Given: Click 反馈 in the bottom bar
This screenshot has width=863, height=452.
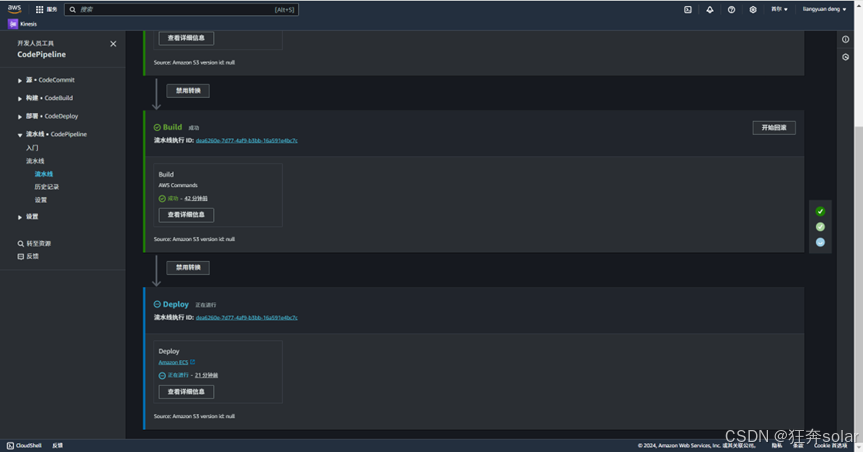Looking at the screenshot, I should [57, 445].
